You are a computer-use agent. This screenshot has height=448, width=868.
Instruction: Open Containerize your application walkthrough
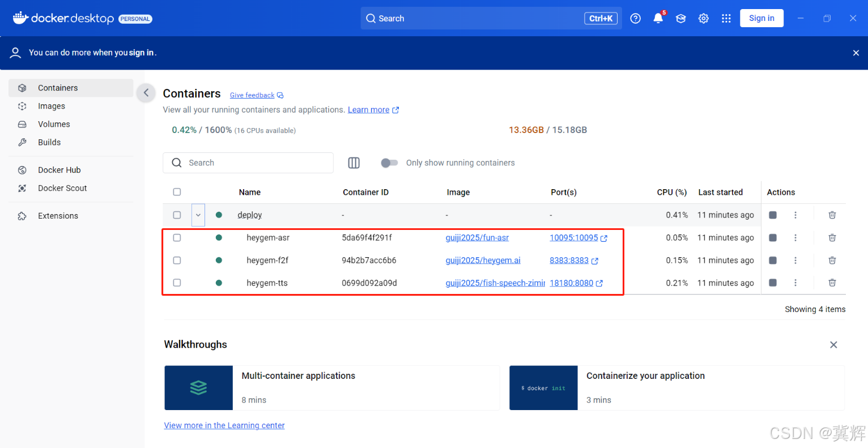point(677,388)
